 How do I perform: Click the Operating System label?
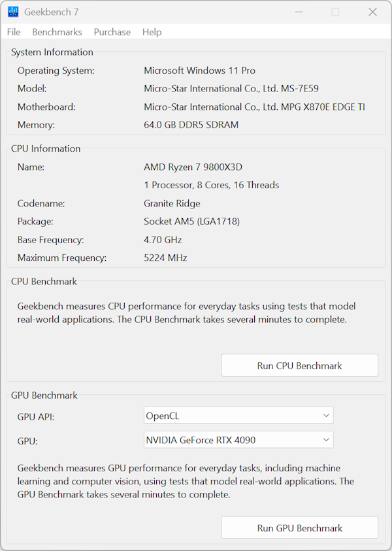[x=56, y=71]
